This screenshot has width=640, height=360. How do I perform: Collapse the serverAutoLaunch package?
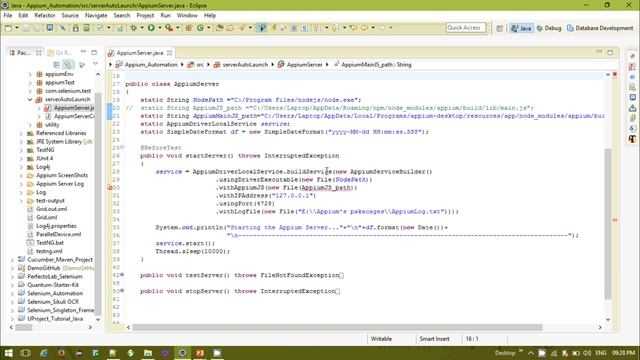30,99
